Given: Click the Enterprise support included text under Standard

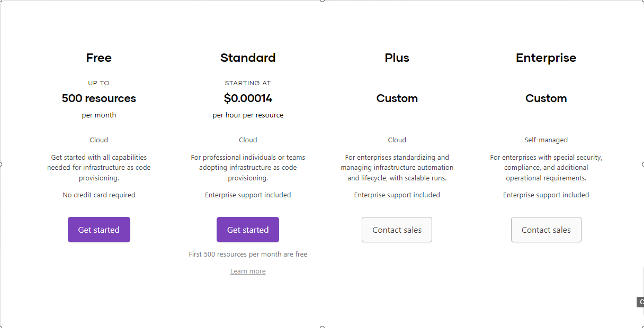Looking at the screenshot, I should 247,195.
